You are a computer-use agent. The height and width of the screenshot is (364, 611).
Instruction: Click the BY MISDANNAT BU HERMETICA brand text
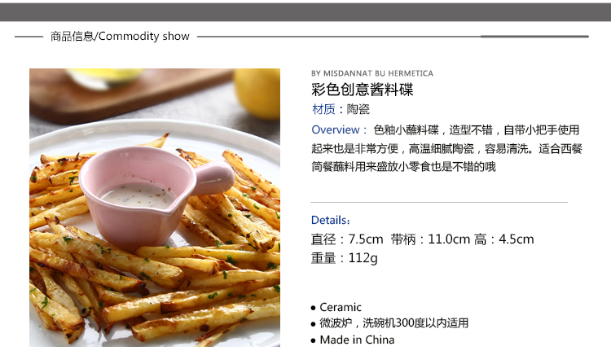[x=372, y=73]
